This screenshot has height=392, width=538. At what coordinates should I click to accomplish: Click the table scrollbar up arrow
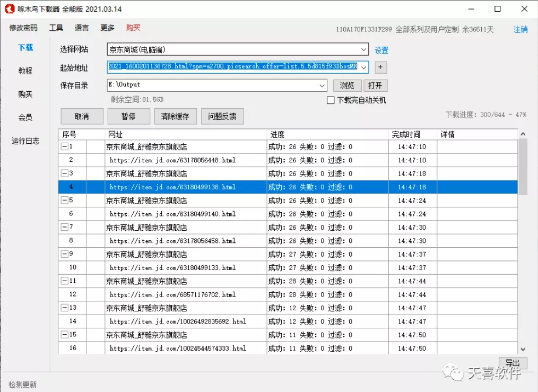(523, 134)
